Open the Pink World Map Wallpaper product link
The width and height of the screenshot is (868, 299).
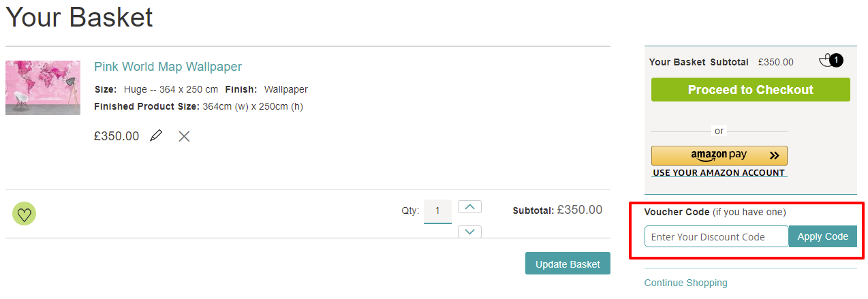click(168, 67)
